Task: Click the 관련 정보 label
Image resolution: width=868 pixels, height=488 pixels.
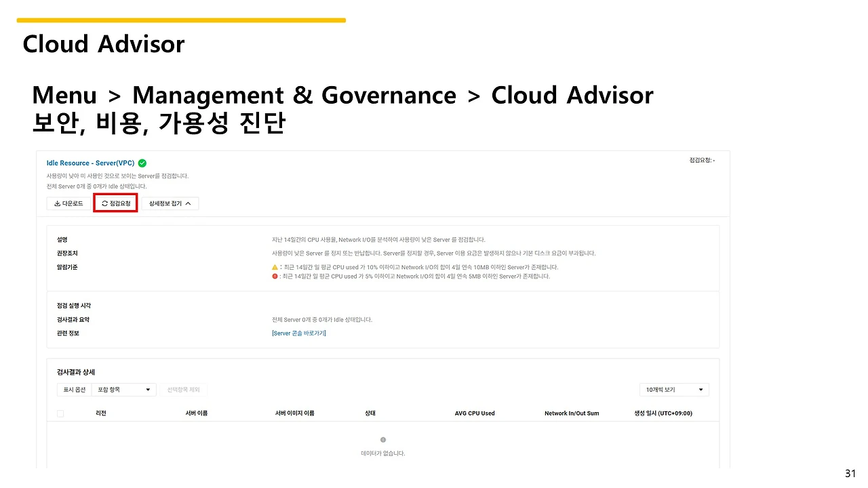Action: coord(68,333)
